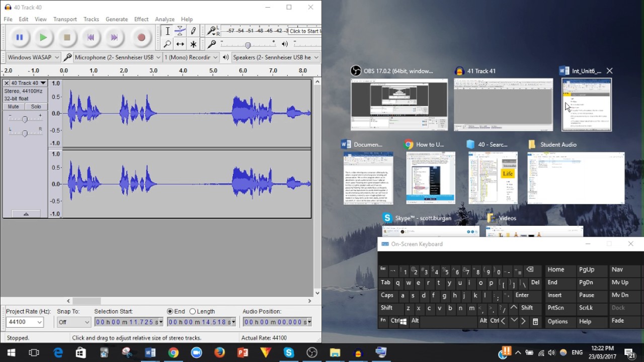Pause playback in Audacity
This screenshot has height=362, width=644.
[x=20, y=37]
